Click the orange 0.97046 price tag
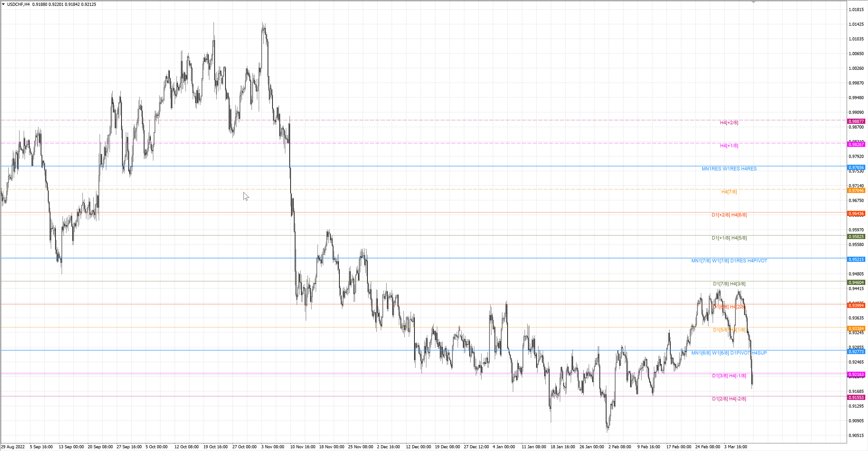The image size is (868, 451). (856, 191)
